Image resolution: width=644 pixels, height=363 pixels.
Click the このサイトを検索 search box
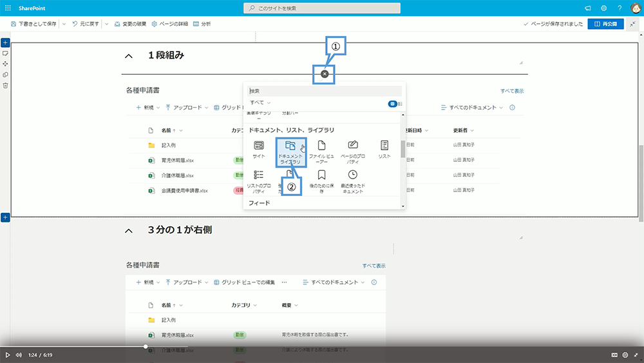coord(322,8)
